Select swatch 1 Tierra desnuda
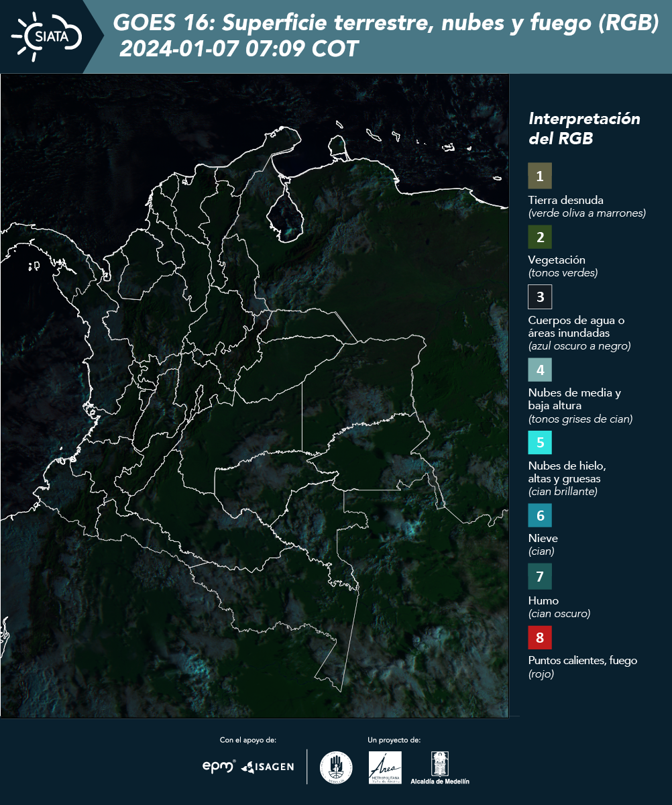 pyautogui.click(x=540, y=176)
